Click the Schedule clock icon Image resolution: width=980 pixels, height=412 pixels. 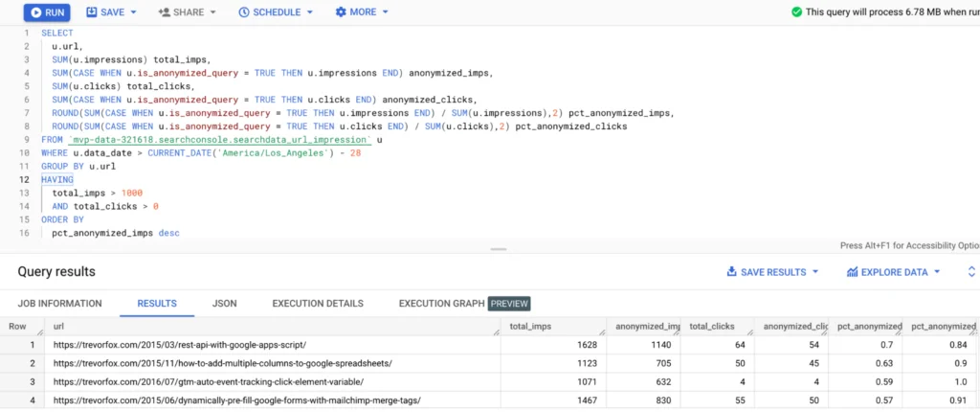pos(244,12)
